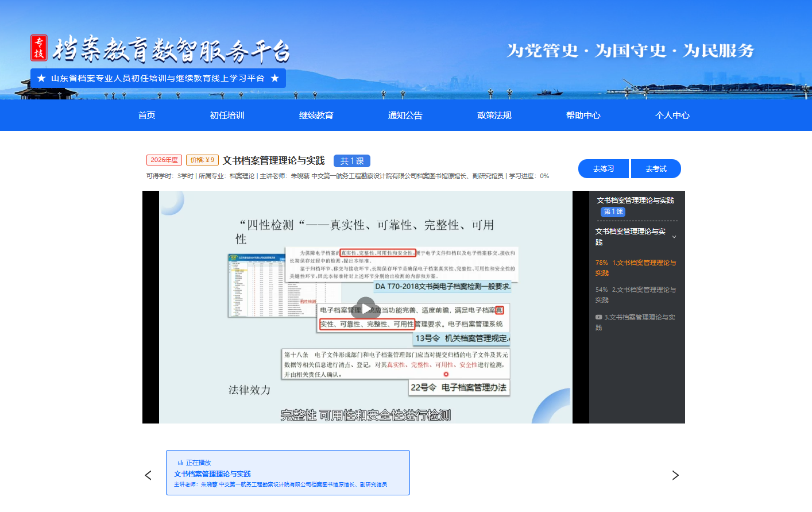Click the 价格 ¥9 price tag
This screenshot has height=512, width=812.
tap(202, 160)
